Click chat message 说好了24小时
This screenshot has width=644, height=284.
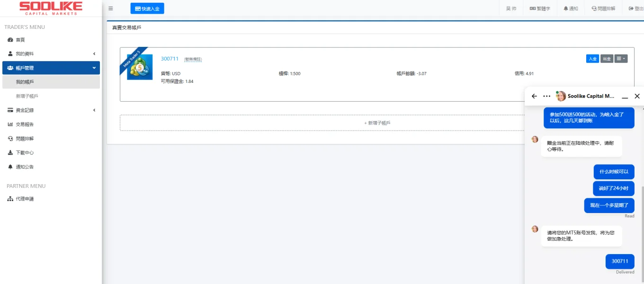614,188
